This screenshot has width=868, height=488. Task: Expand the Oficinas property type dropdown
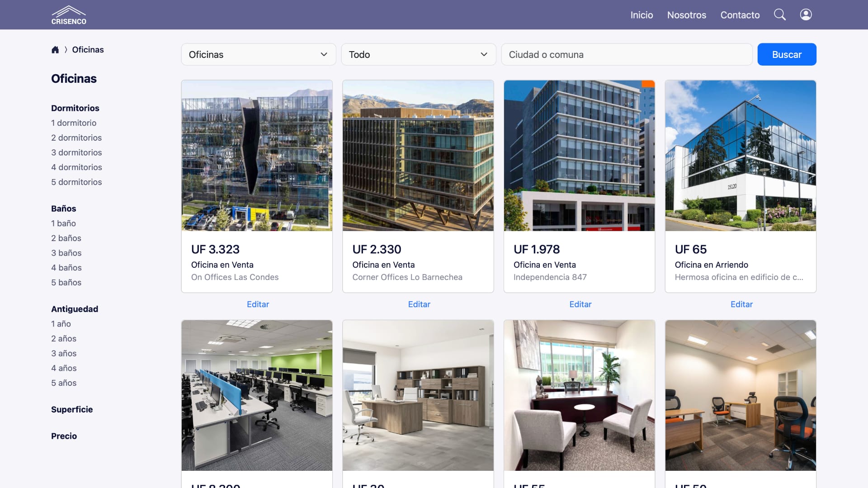pos(259,54)
